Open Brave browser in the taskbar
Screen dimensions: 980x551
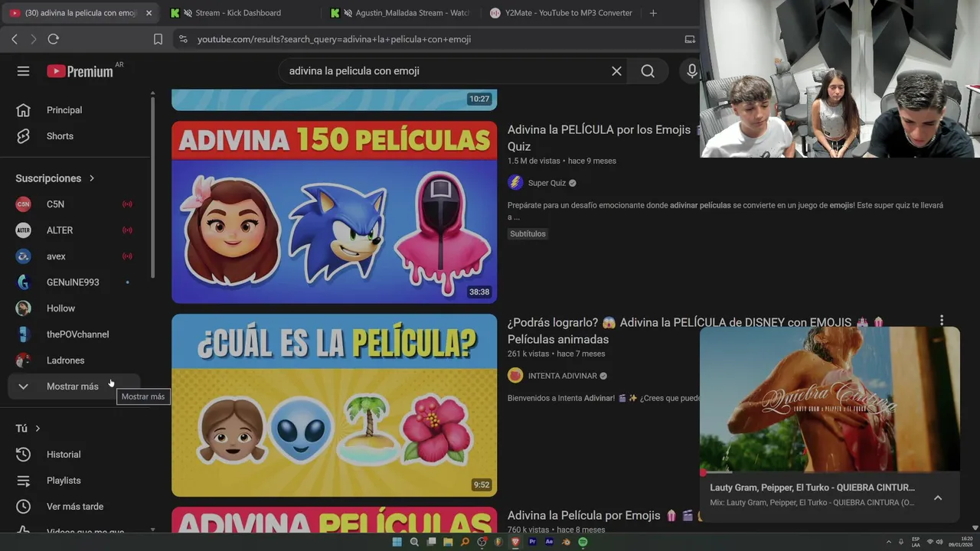tap(515, 542)
